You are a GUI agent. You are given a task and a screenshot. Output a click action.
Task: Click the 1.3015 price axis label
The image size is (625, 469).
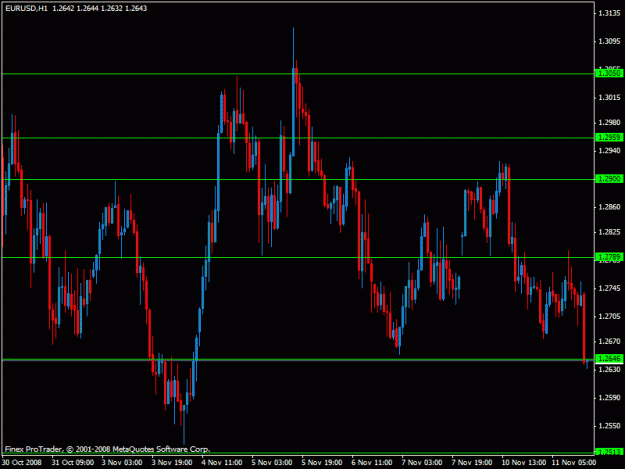[x=610, y=98]
